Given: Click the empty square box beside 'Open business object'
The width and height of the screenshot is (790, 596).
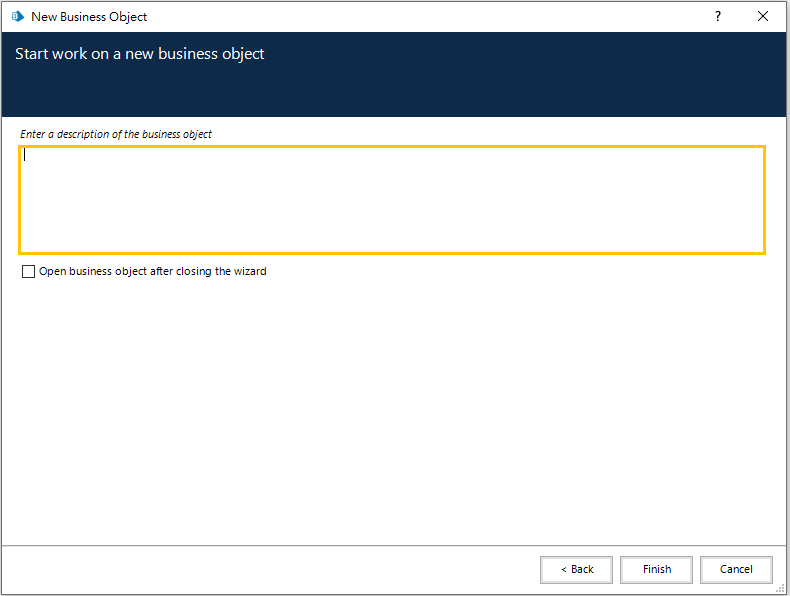Looking at the screenshot, I should (28, 272).
